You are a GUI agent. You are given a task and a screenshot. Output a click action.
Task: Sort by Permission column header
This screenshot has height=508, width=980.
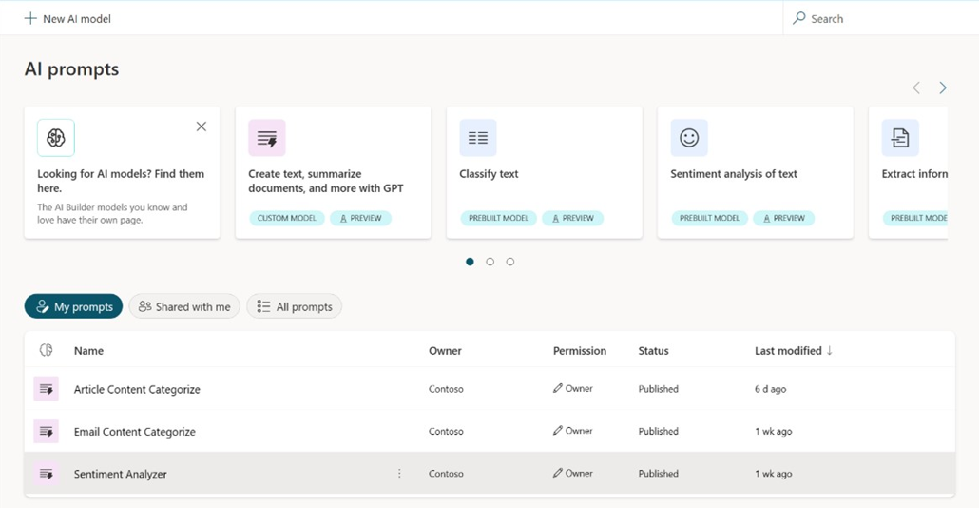(580, 351)
